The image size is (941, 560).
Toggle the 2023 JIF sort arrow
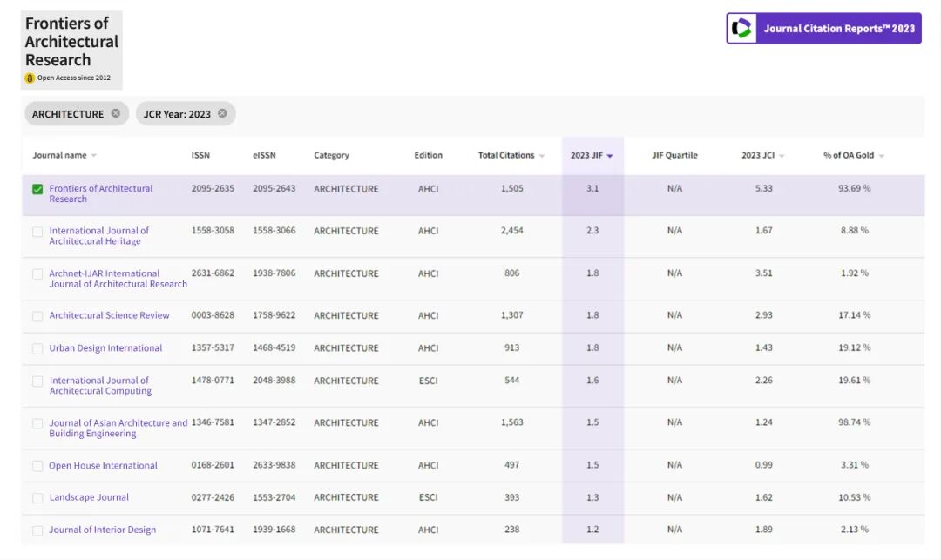coord(610,156)
